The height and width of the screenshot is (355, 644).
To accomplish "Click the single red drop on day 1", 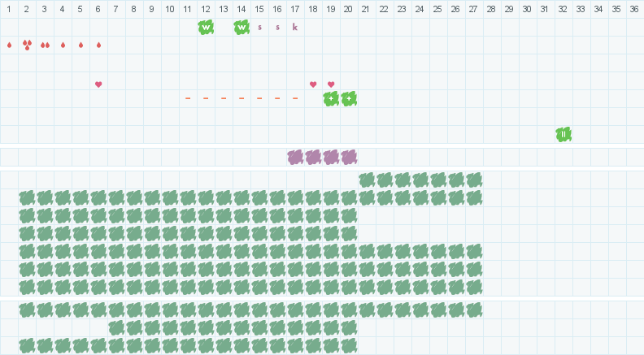I will coord(9,45).
